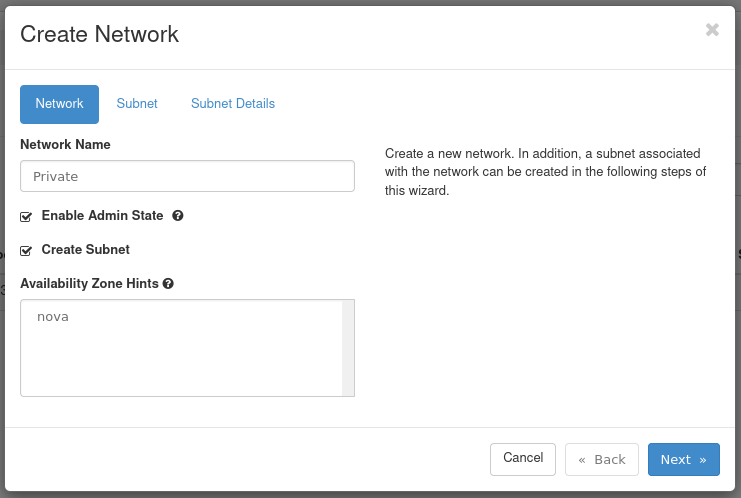
Task: Click the availability zone list scrollbar
Action: tap(348, 348)
